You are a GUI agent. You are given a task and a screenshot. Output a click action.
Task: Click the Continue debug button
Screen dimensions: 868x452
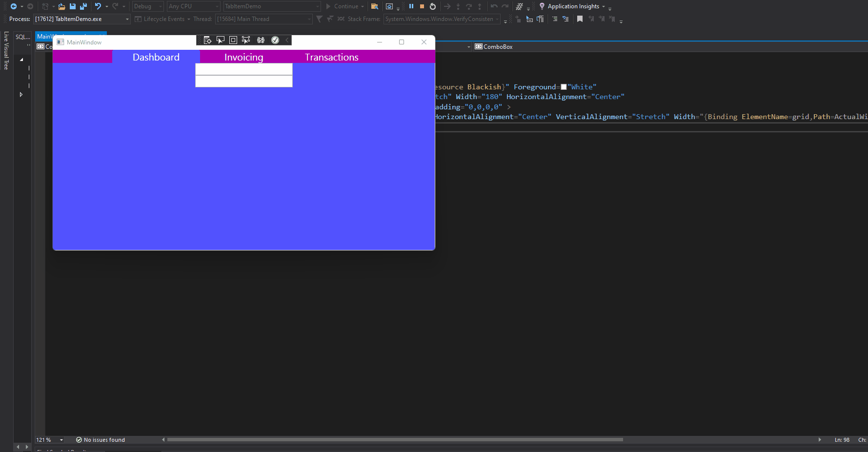point(345,6)
